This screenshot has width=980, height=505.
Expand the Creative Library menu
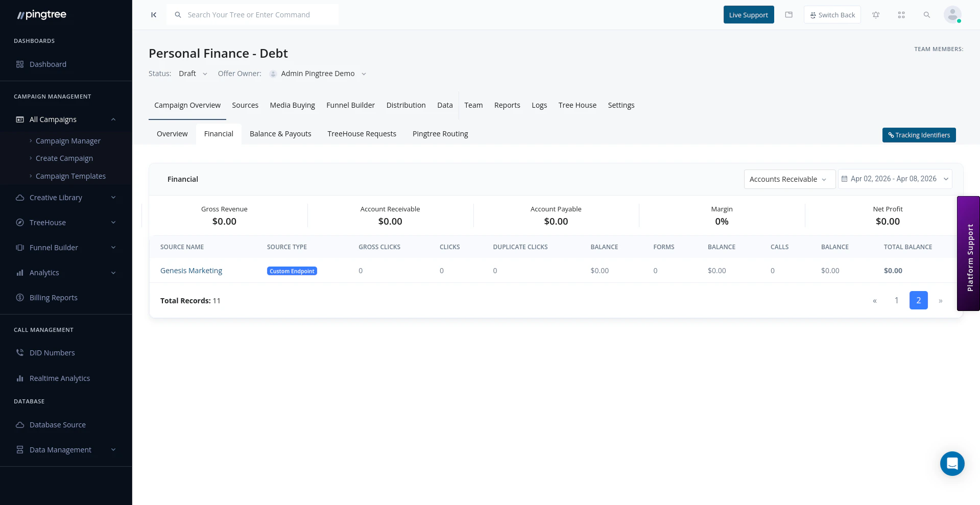pyautogui.click(x=56, y=197)
